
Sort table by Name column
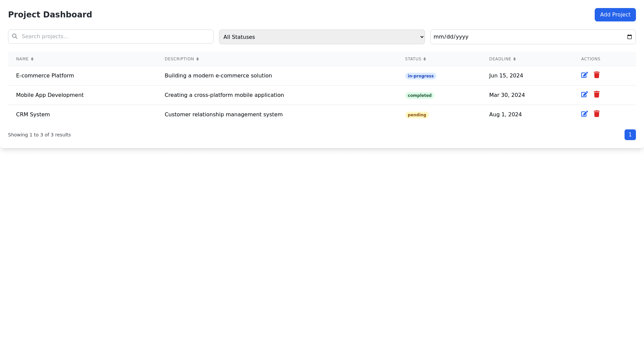(x=25, y=59)
